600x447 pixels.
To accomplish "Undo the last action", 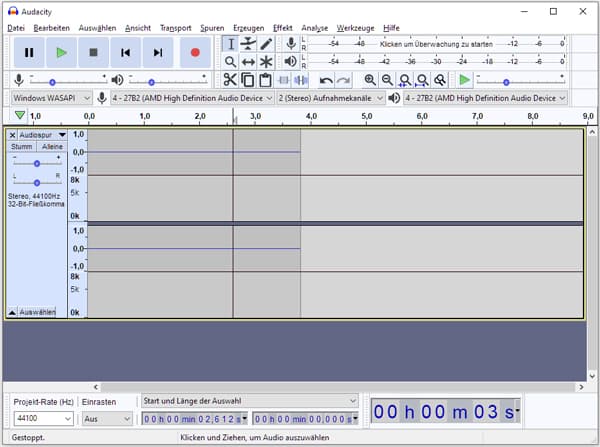I will (x=326, y=80).
